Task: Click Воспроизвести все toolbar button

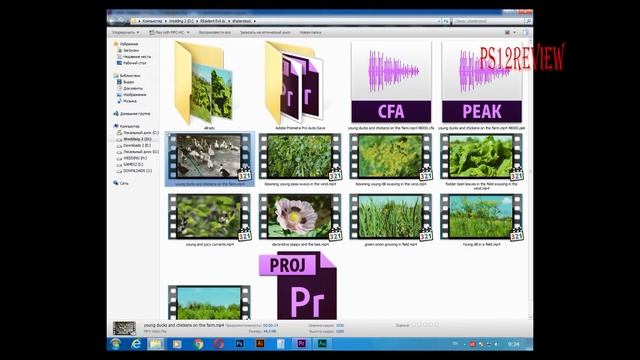Action: [x=215, y=32]
